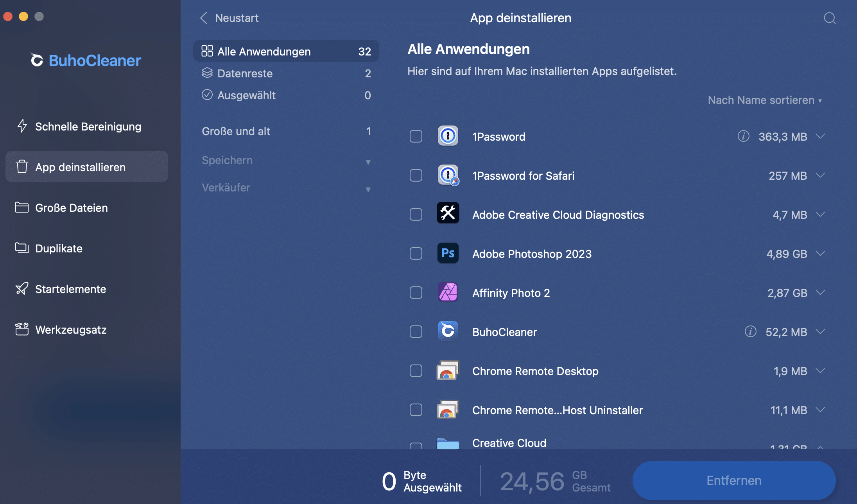The width and height of the screenshot is (857, 504).
Task: Expand Affinity Photo 2 row chevron
Action: (820, 292)
